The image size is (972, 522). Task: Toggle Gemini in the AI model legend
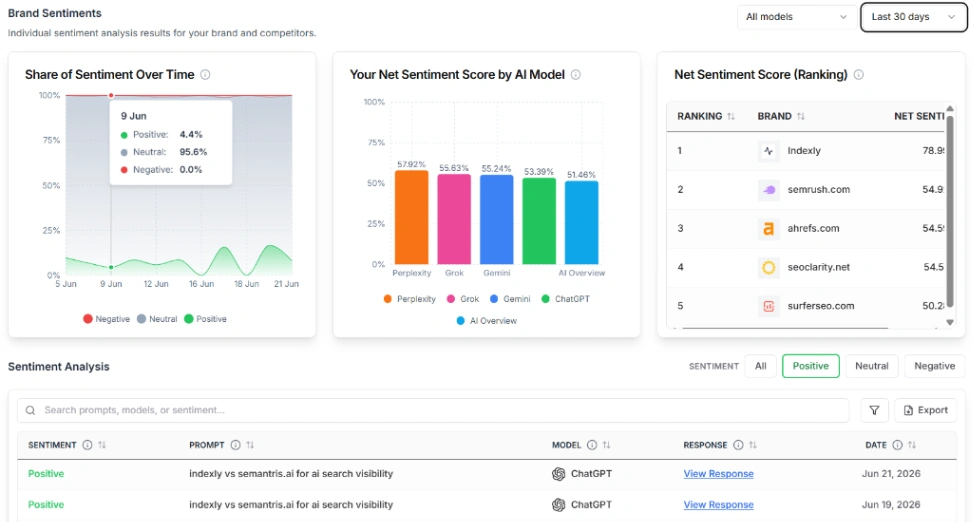[x=510, y=299]
